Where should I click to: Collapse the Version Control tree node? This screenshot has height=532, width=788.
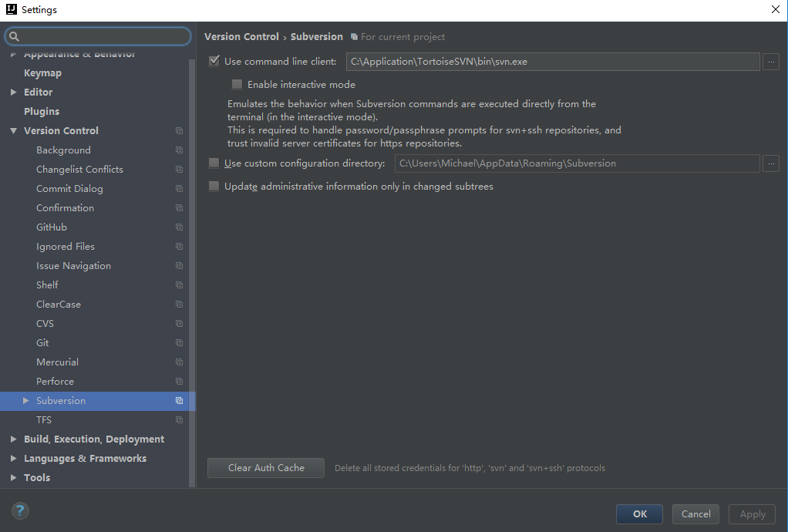14,131
